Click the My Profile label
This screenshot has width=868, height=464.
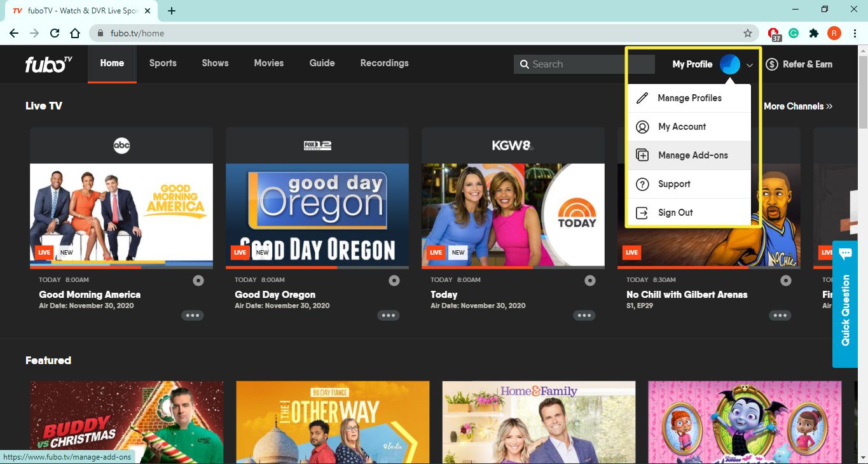click(692, 64)
